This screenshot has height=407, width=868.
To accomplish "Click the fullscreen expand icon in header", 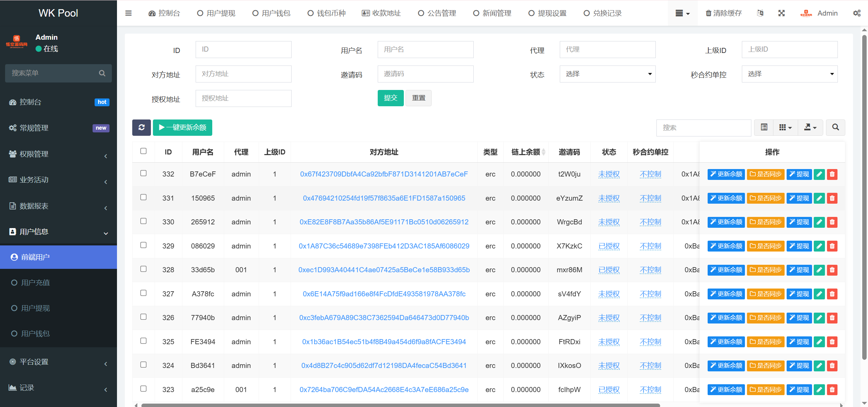I will pos(781,13).
